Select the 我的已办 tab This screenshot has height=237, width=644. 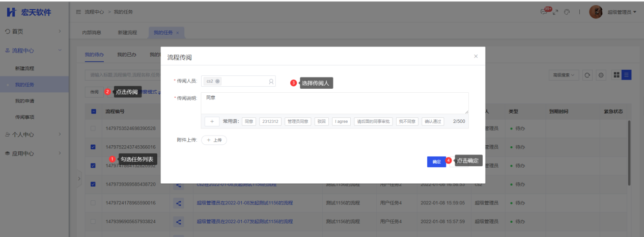pyautogui.click(x=126, y=55)
